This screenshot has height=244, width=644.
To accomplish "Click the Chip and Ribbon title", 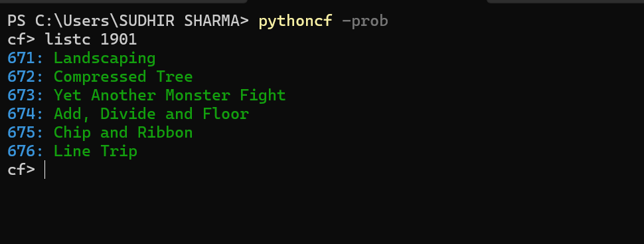I will click(x=123, y=133).
